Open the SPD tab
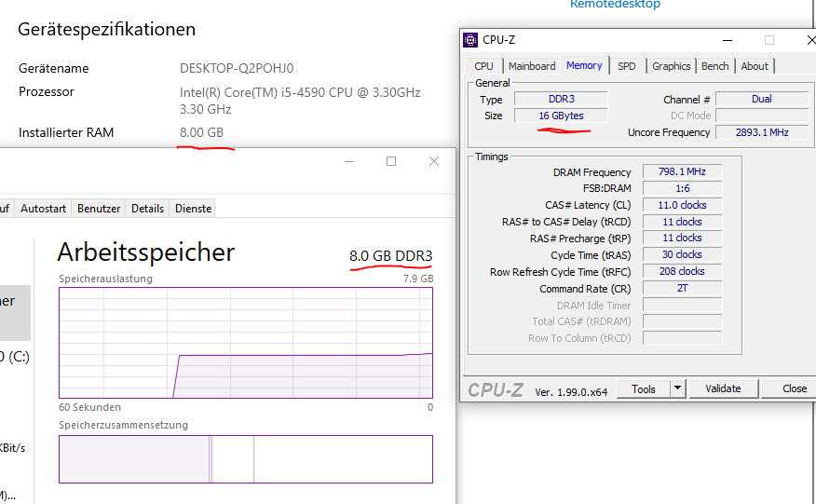Viewport: 816px width, 504px height. tap(627, 66)
